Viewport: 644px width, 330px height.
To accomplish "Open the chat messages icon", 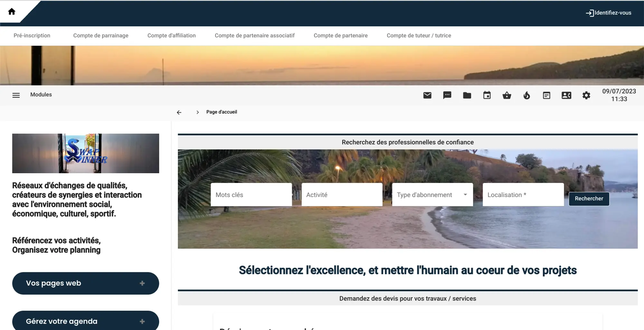I will (447, 95).
